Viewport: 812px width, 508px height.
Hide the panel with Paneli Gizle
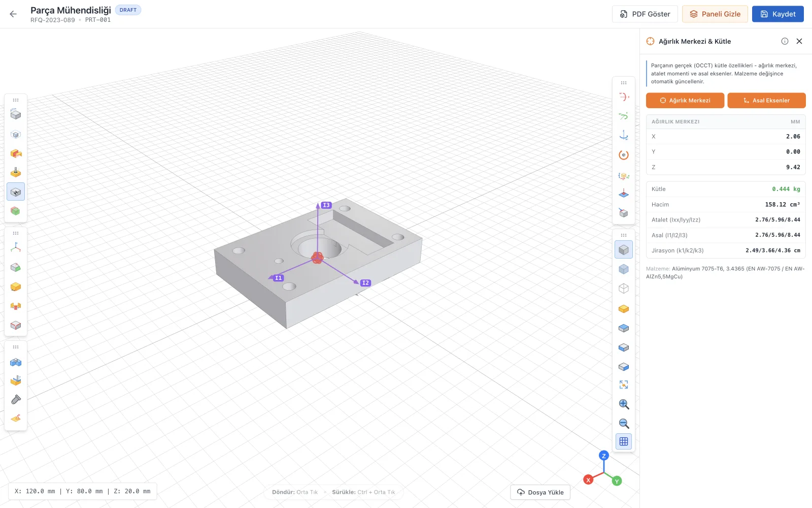[715, 14]
